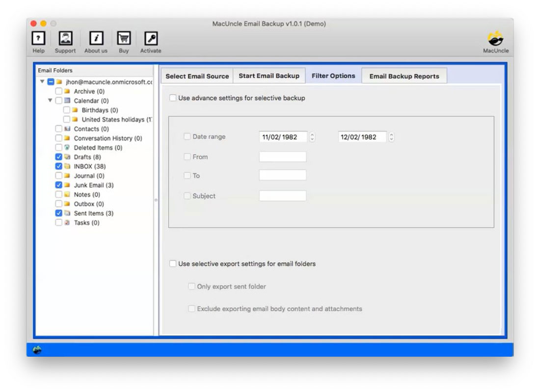Collapse the Calendar folder subtree
The width and height of the screenshot is (538, 392).
pyautogui.click(x=49, y=101)
